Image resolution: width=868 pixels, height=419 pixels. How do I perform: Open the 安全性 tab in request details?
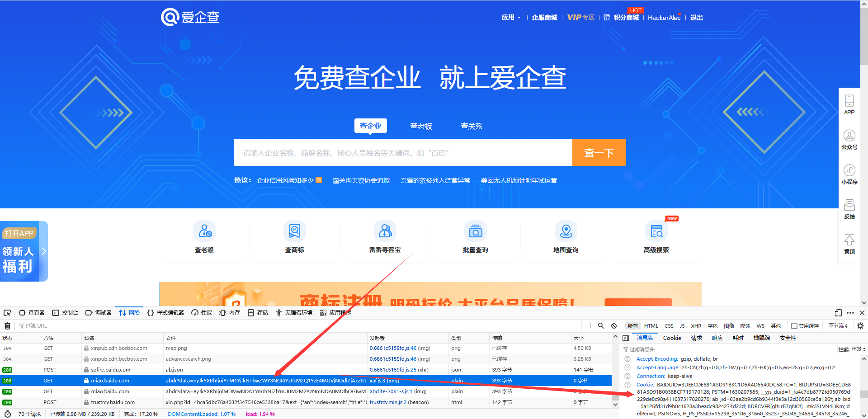788,338
